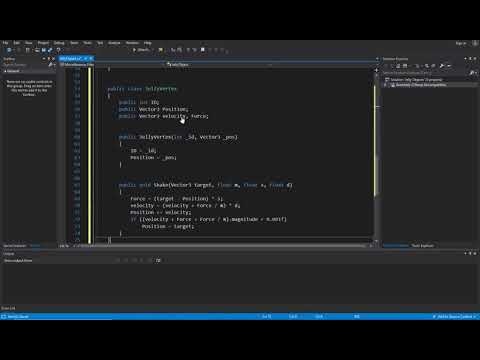The image size is (480, 360).
Task: Select the Solution row in Solution Explorer
Action: (x=416, y=80)
